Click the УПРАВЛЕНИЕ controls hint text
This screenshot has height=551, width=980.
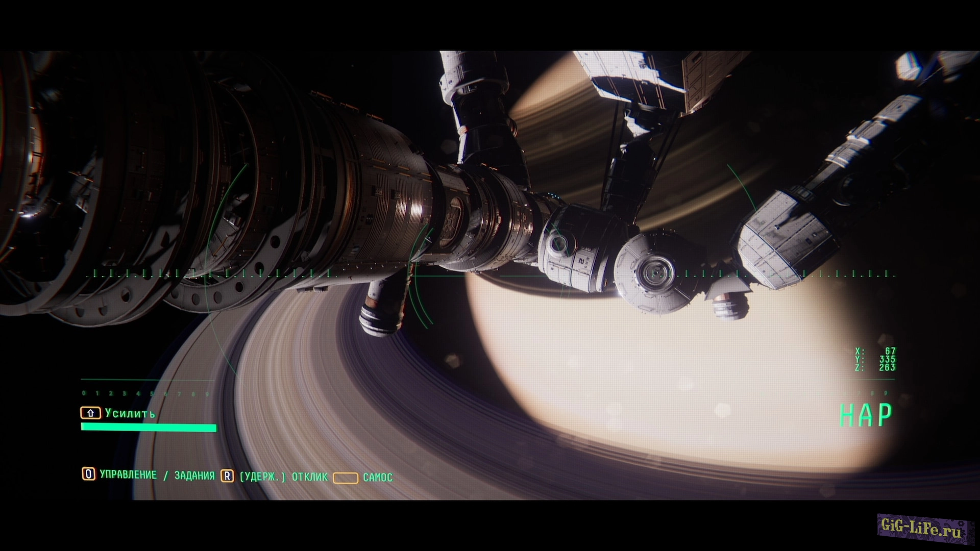(128, 475)
